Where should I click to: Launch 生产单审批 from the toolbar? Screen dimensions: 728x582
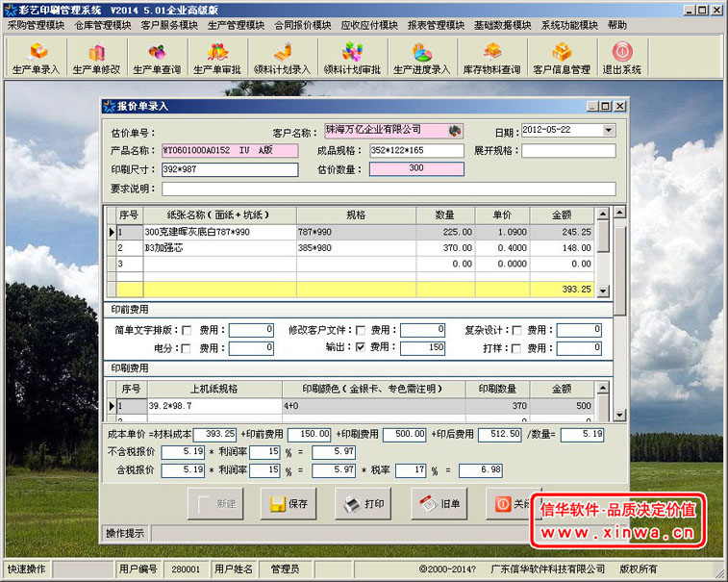pyautogui.click(x=216, y=59)
